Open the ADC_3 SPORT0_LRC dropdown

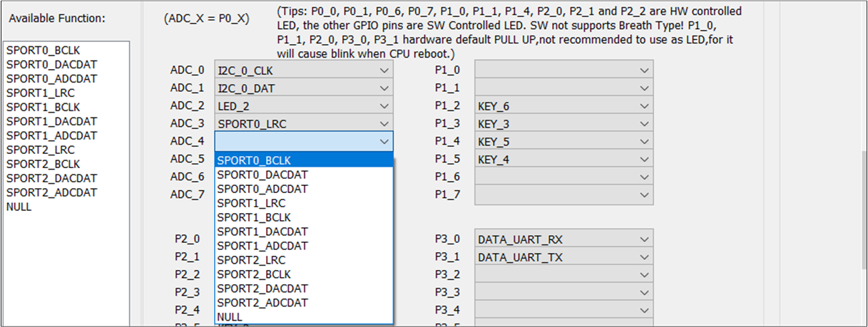click(x=303, y=124)
